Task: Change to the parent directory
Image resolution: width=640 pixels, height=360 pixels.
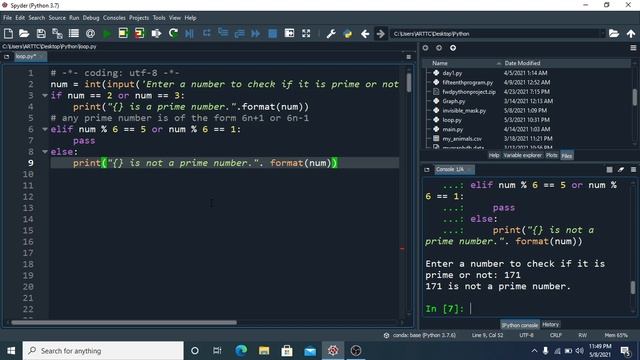Action: click(631, 33)
